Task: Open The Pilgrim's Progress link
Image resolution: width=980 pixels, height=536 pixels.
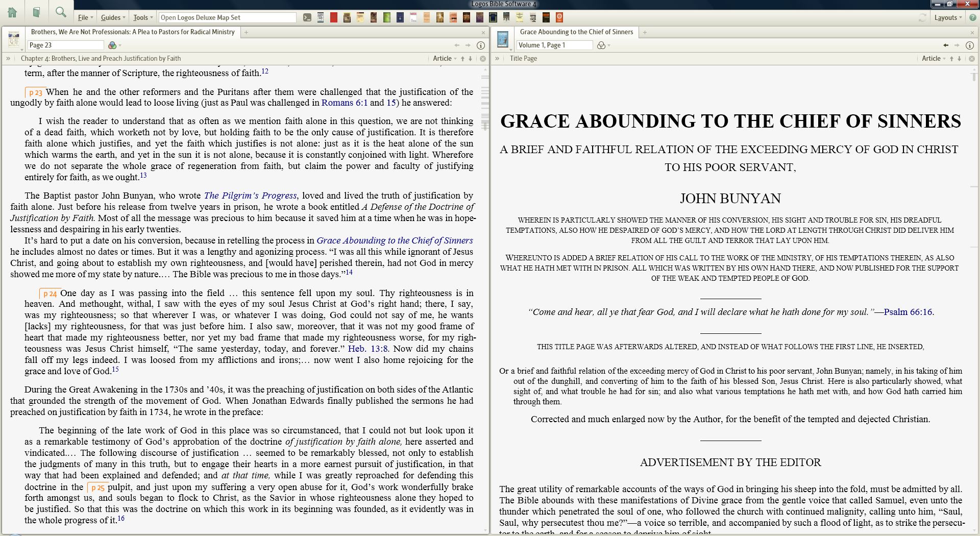Action: point(250,196)
